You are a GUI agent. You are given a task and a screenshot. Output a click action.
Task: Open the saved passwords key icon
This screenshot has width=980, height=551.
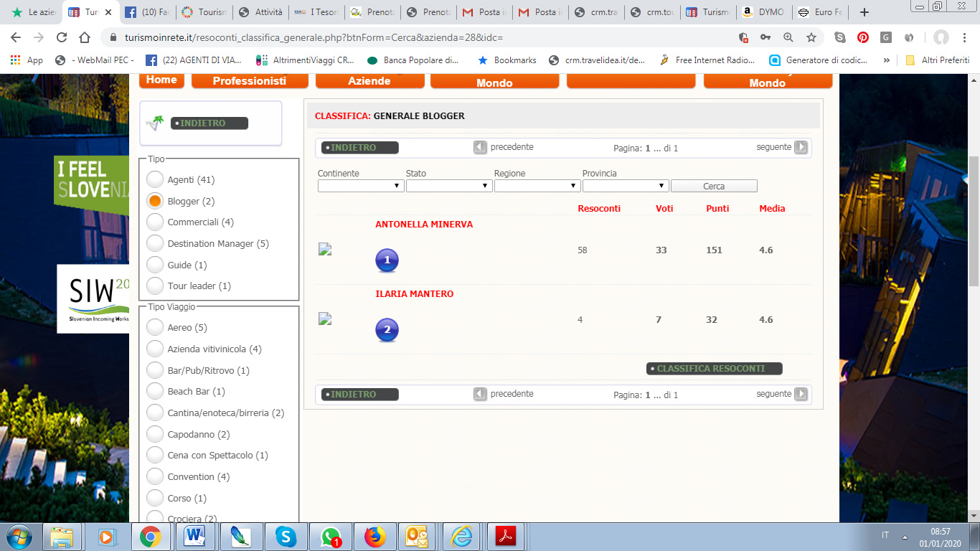click(x=765, y=37)
